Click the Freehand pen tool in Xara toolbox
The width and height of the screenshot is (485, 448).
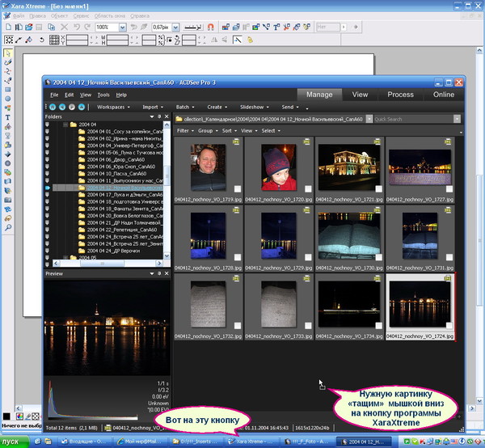8,62
